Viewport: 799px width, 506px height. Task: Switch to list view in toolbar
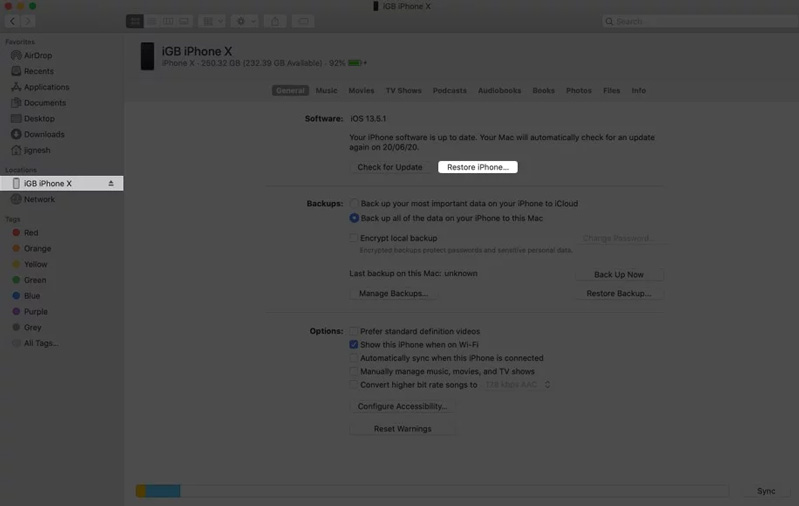(x=151, y=21)
